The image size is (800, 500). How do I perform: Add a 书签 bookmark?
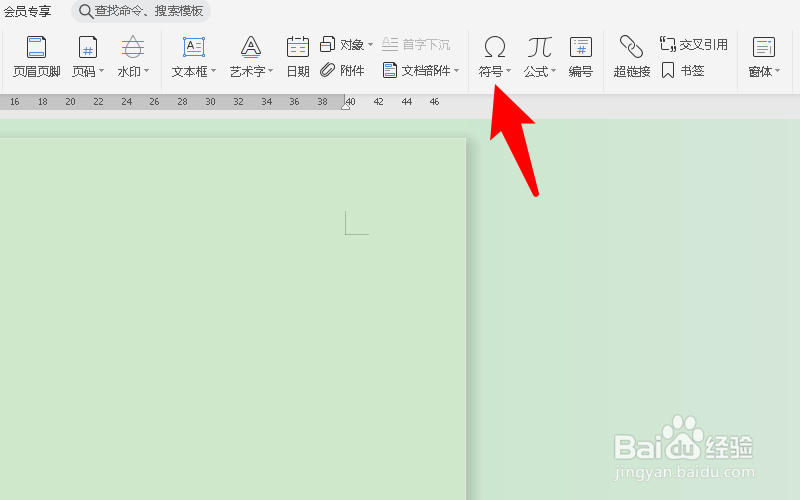pos(683,70)
